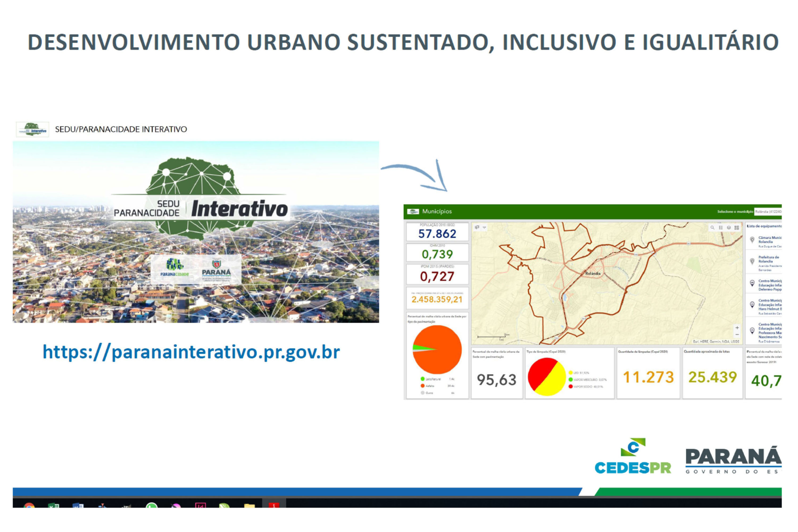The image size is (798, 532).
Task: Expand the map tool dropdown arrow
Action: [x=484, y=227]
